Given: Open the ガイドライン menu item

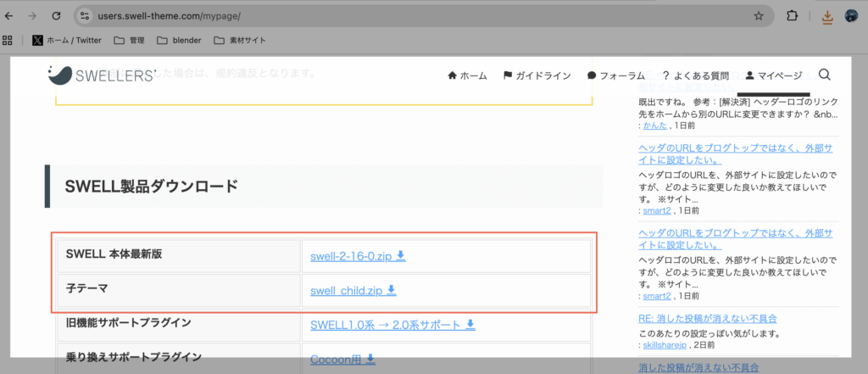Looking at the screenshot, I should (x=537, y=75).
